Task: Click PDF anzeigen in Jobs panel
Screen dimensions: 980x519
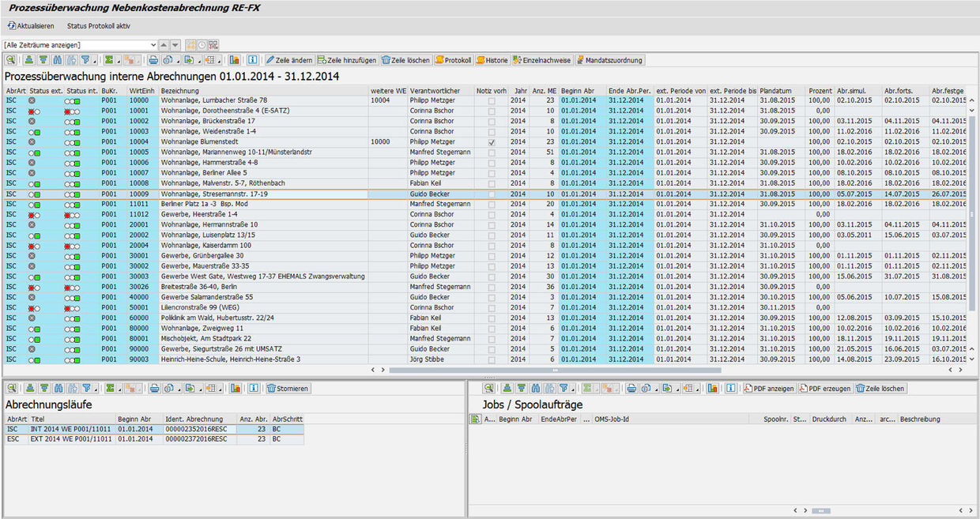Action: (x=769, y=389)
